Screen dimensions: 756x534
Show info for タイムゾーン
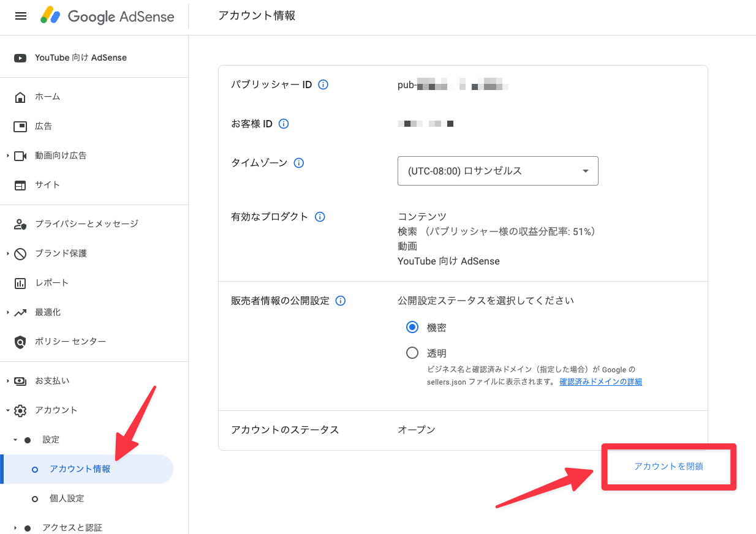pyautogui.click(x=299, y=163)
